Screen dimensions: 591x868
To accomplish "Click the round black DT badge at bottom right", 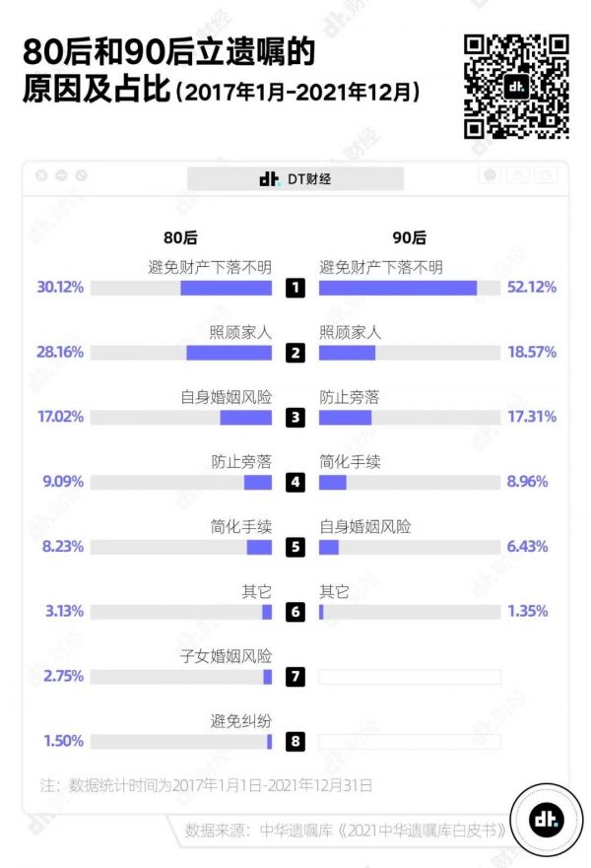I will tap(544, 820).
